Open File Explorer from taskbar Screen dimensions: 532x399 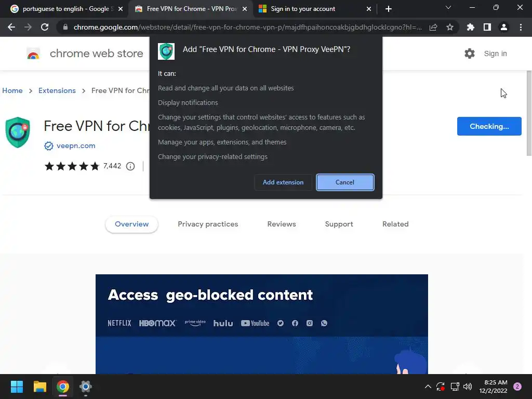coord(39,387)
